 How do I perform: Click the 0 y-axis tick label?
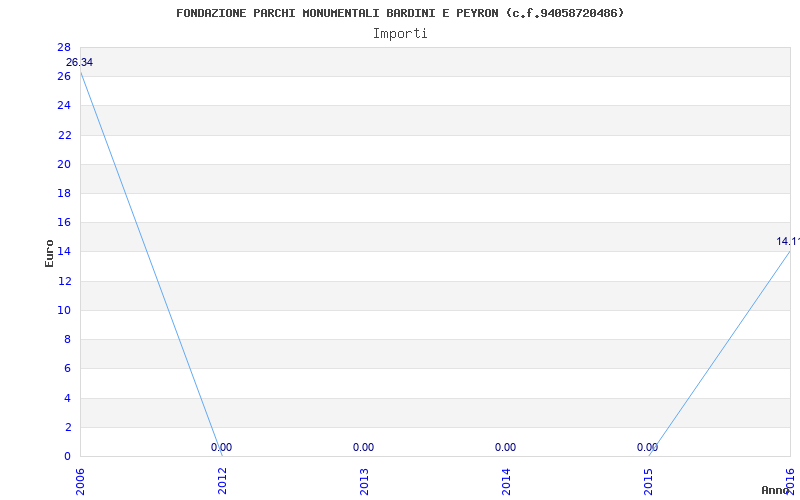pyautogui.click(x=68, y=456)
